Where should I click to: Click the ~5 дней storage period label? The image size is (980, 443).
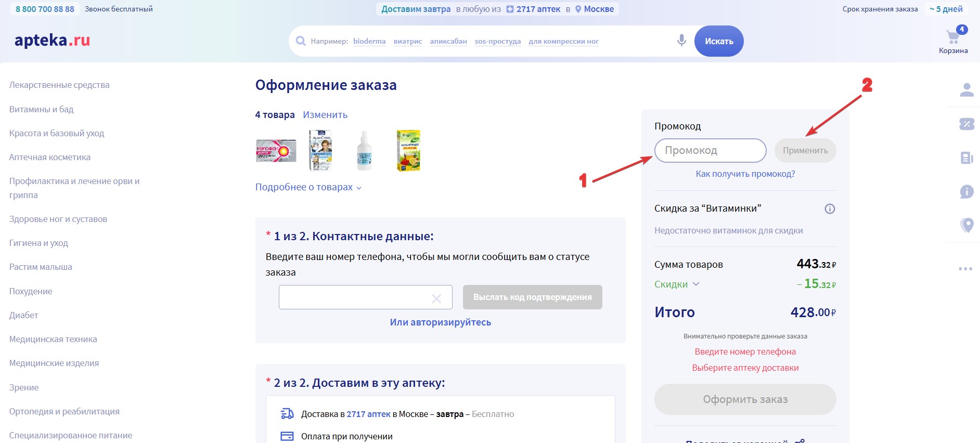click(x=946, y=9)
